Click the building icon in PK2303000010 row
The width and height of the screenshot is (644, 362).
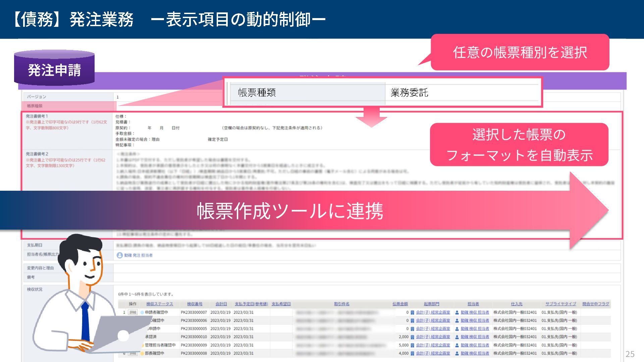(412, 337)
